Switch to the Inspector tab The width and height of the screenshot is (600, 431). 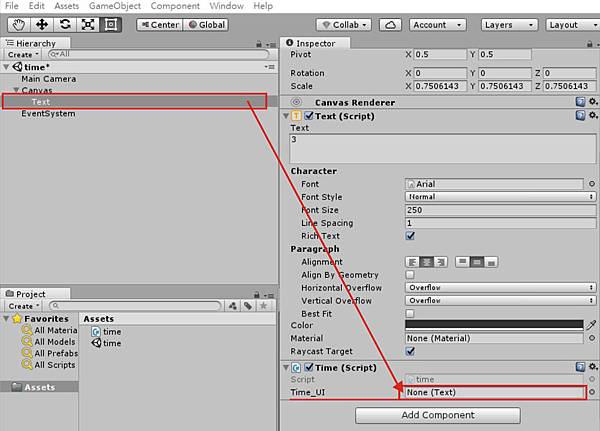315,43
